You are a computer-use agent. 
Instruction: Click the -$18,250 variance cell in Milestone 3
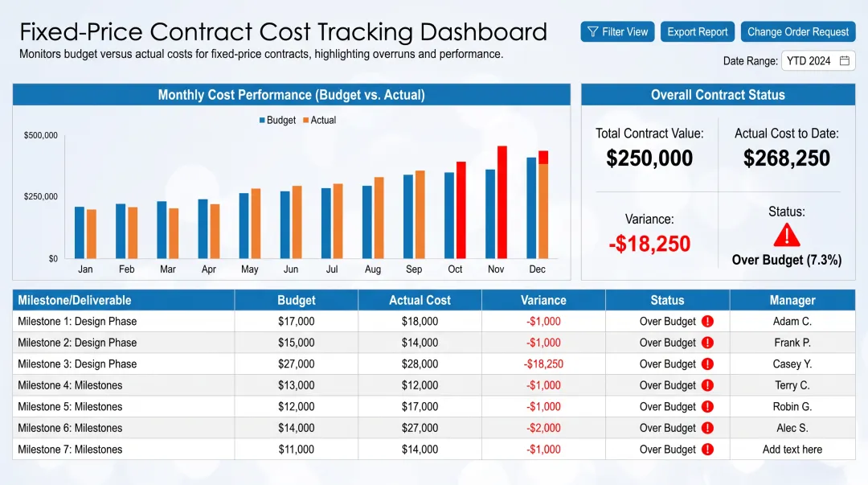pos(543,364)
